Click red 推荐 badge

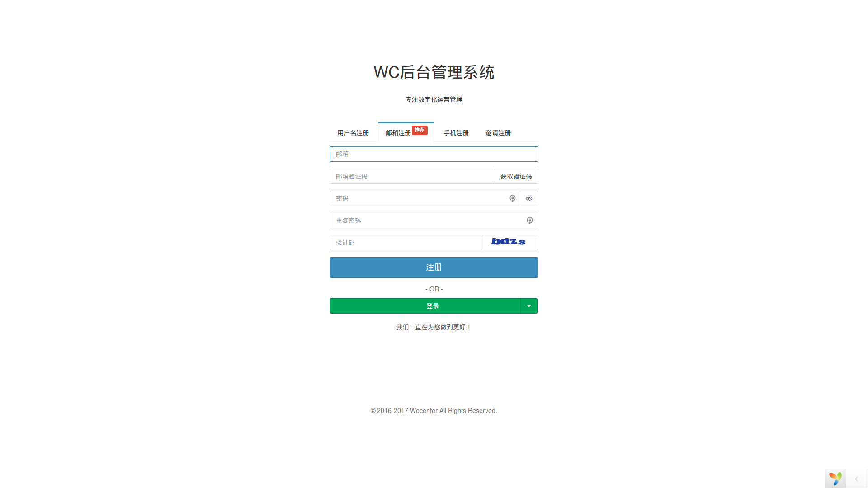(420, 130)
